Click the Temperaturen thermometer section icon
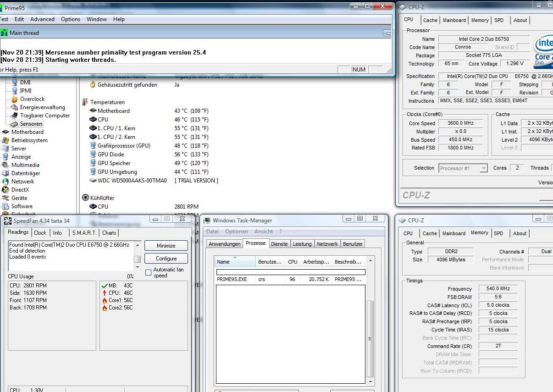This screenshot has width=553, height=392. (85, 102)
